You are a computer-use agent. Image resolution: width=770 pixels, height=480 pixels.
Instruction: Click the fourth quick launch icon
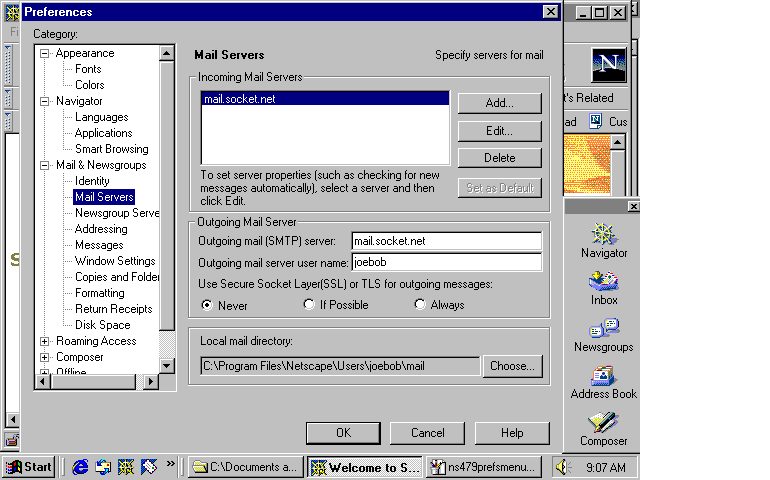[x=148, y=467]
